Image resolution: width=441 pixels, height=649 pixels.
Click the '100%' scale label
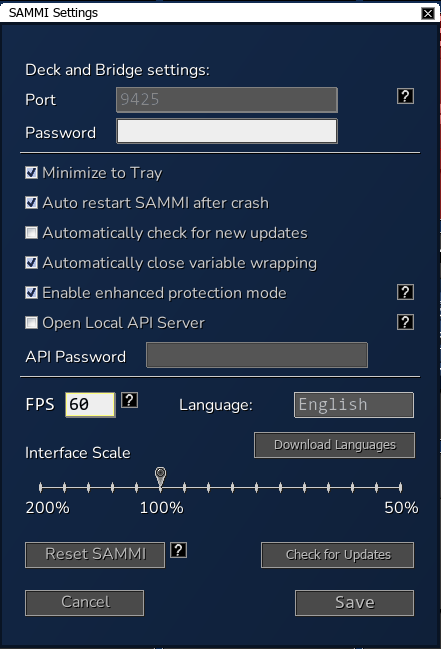click(x=161, y=508)
